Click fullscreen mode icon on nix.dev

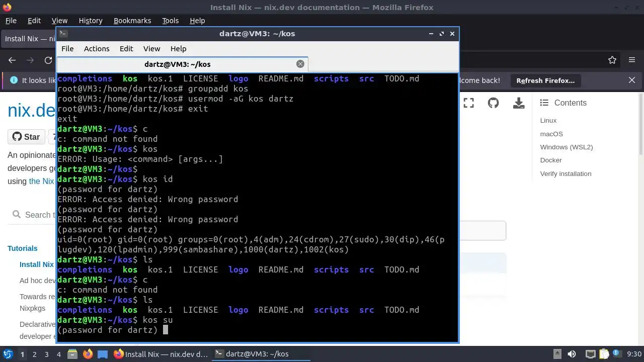pyautogui.click(x=469, y=103)
